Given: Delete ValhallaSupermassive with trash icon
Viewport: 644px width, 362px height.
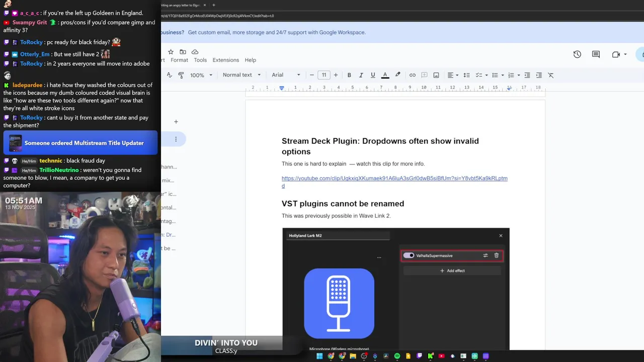Looking at the screenshot, I should pos(497,255).
